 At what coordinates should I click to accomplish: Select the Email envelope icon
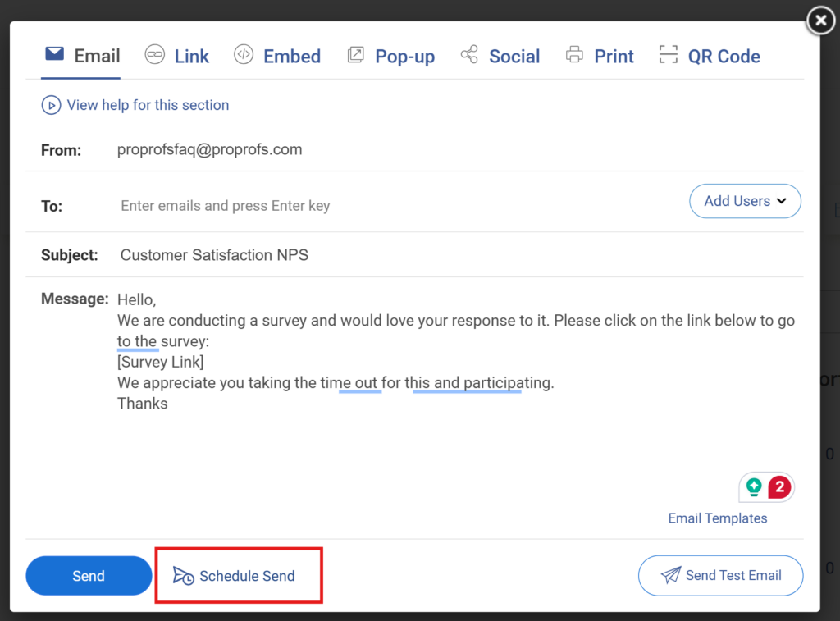(53, 54)
